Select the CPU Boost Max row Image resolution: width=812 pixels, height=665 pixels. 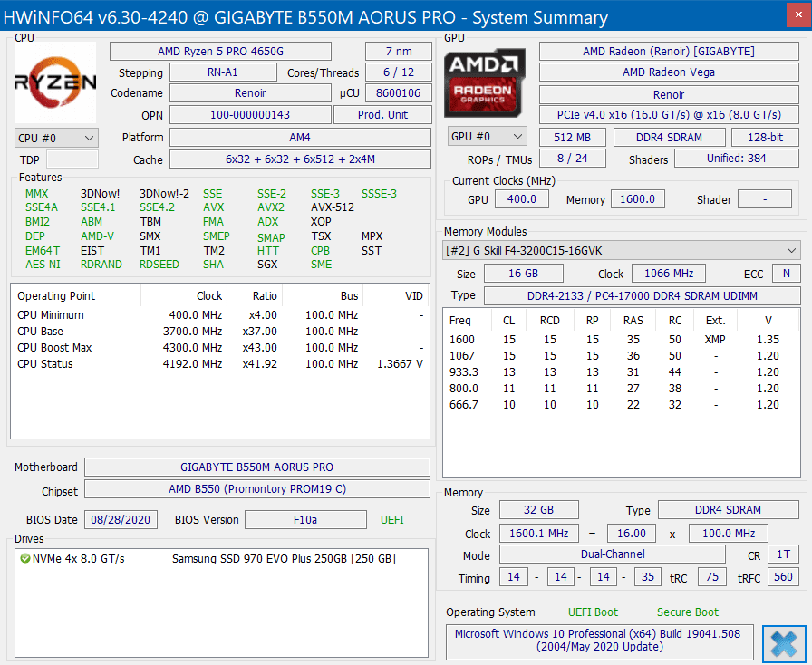[220, 348]
